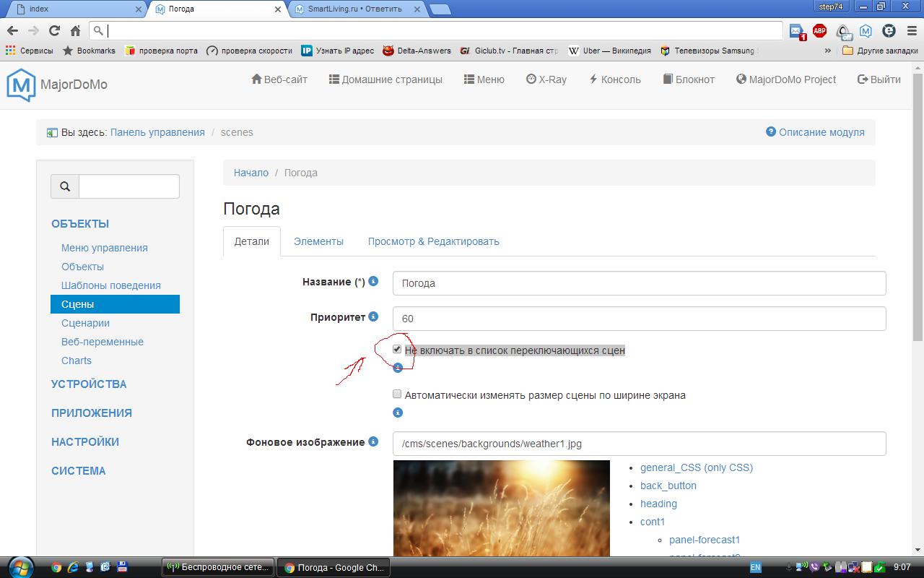Expand the НАСТРОЙКИ sidebar section
Image resolution: width=924 pixels, height=578 pixels.
pos(85,441)
